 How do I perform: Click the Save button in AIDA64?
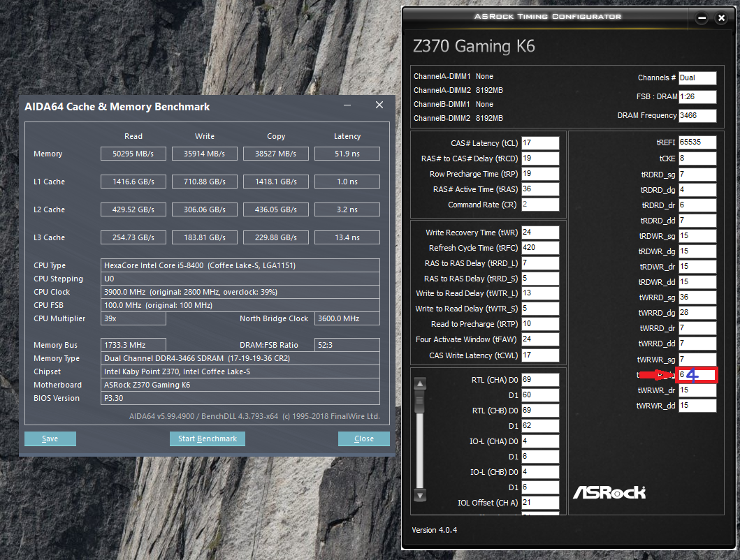(x=50, y=439)
